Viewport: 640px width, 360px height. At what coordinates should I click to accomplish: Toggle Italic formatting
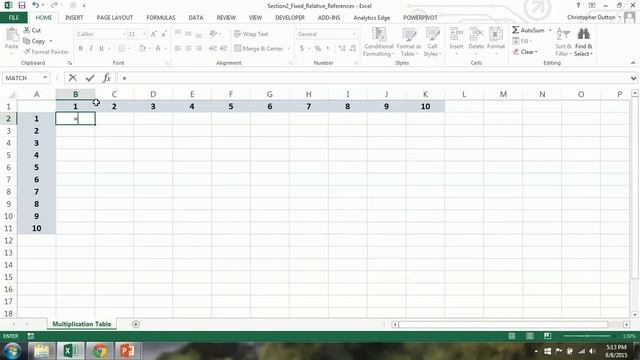[91, 48]
